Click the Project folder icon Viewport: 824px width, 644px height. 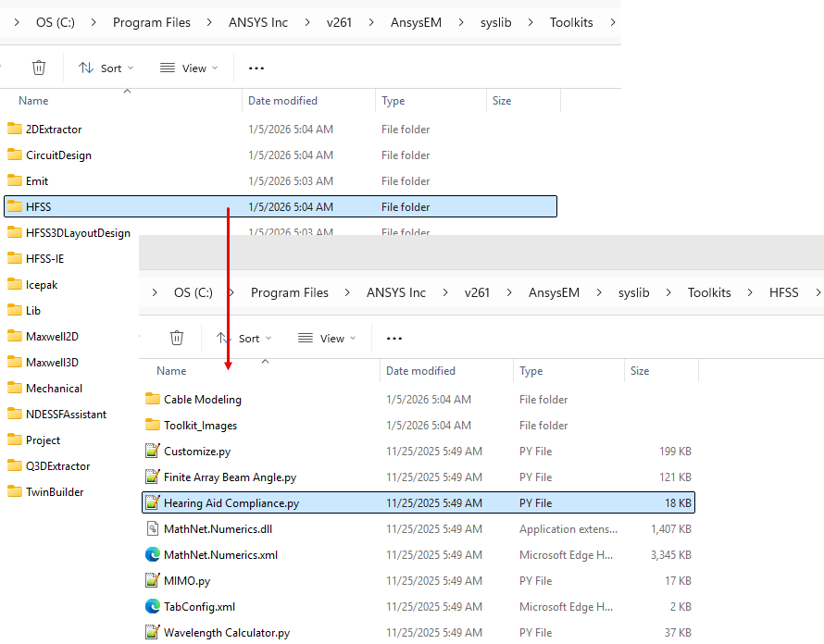coord(15,440)
